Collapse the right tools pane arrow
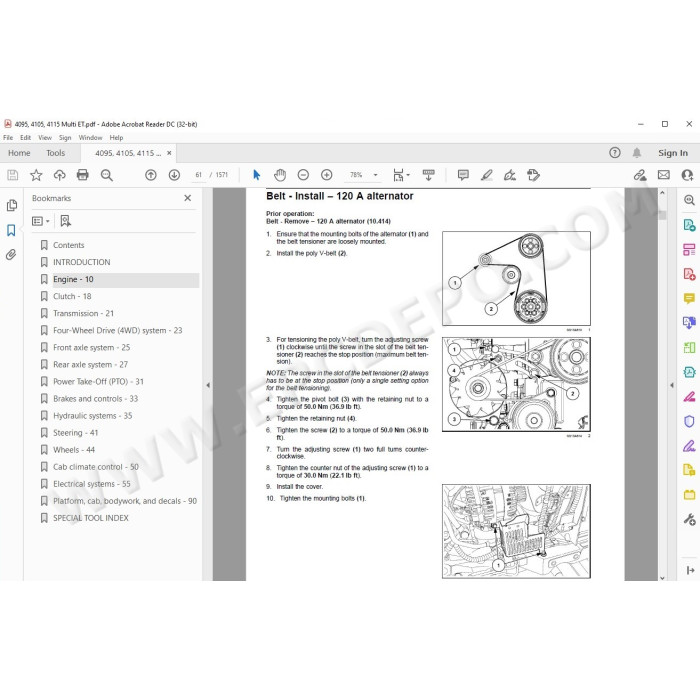The height and width of the screenshot is (700, 700). [672, 385]
